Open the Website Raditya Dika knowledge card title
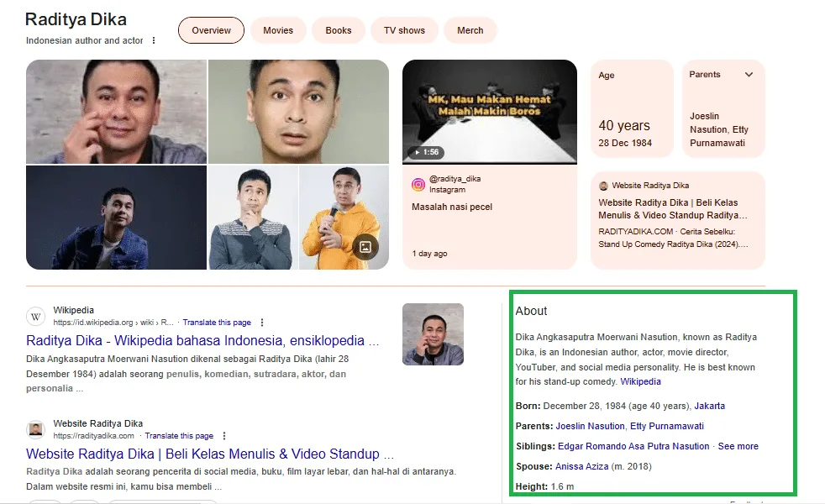This screenshot has width=825, height=504. [672, 209]
